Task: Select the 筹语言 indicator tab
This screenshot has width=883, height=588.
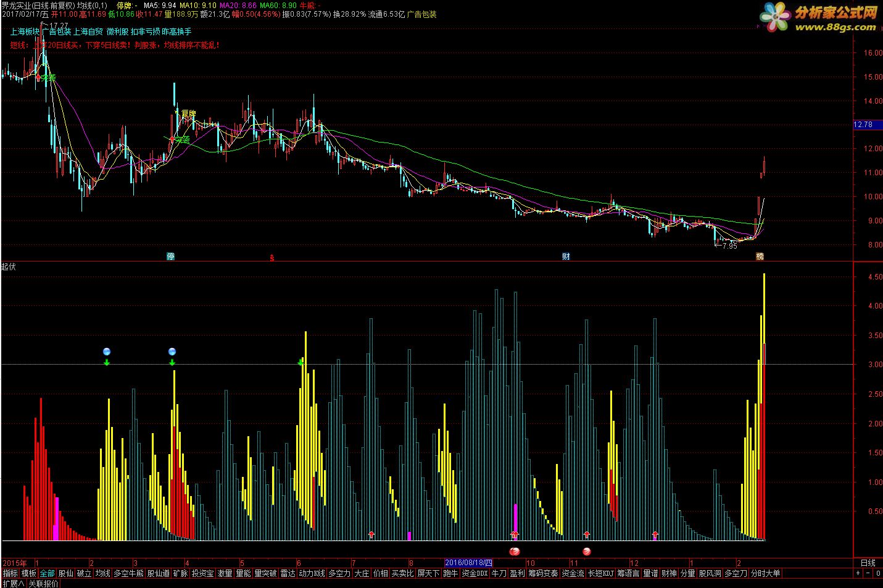Action: click(x=629, y=573)
